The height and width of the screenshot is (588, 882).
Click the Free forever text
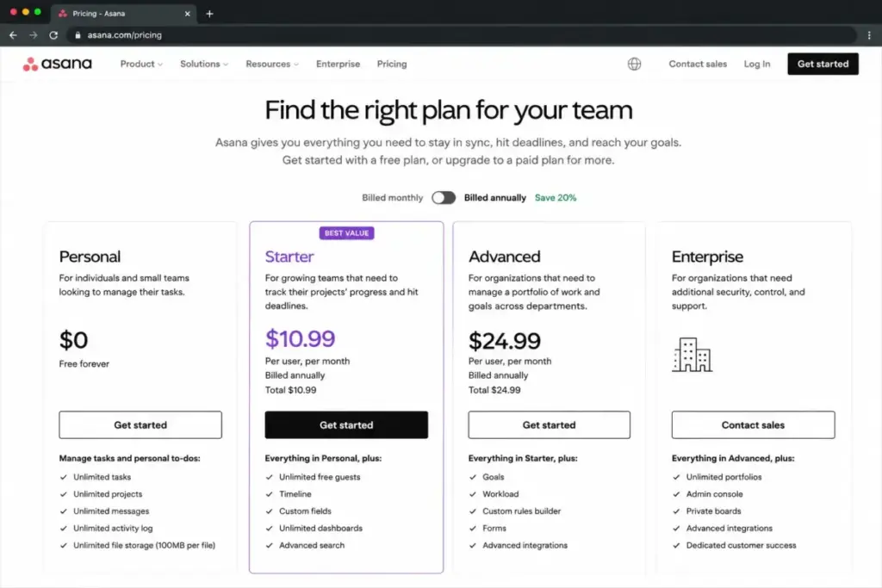click(84, 363)
